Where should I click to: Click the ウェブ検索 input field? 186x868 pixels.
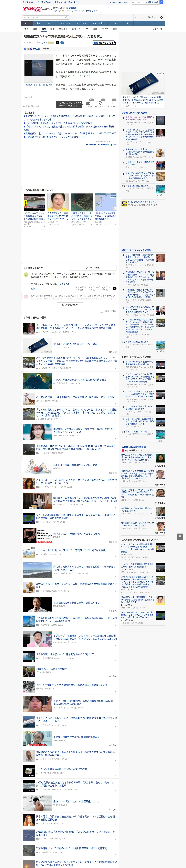point(138,2)
